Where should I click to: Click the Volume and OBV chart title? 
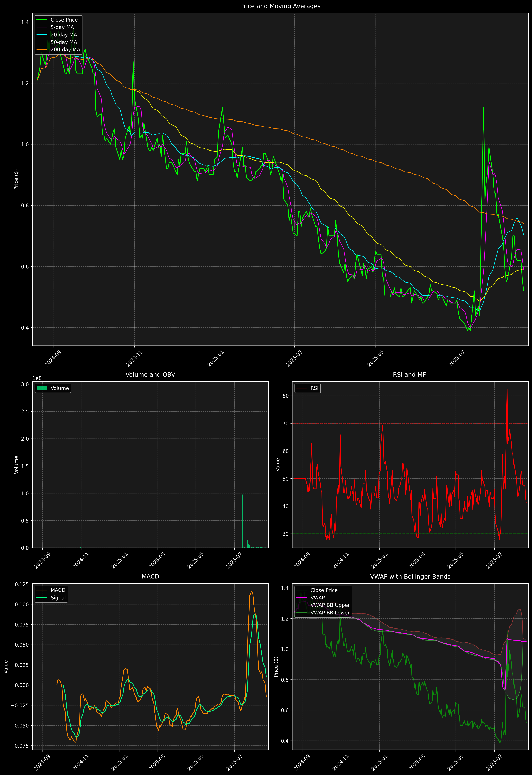coord(150,375)
